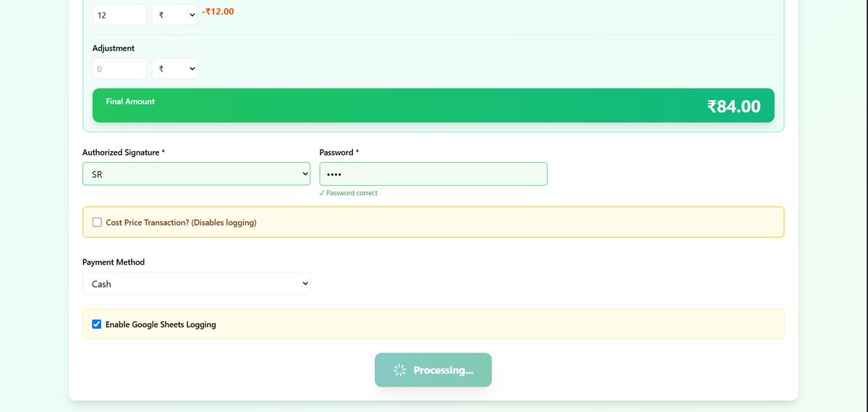Click the Final Amount green bar

tap(433, 106)
